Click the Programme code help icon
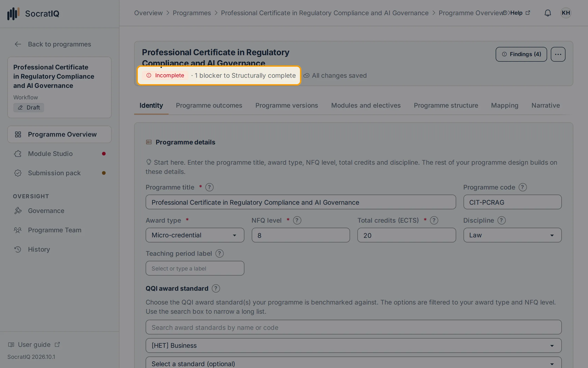The height and width of the screenshot is (368, 588). [x=523, y=187]
